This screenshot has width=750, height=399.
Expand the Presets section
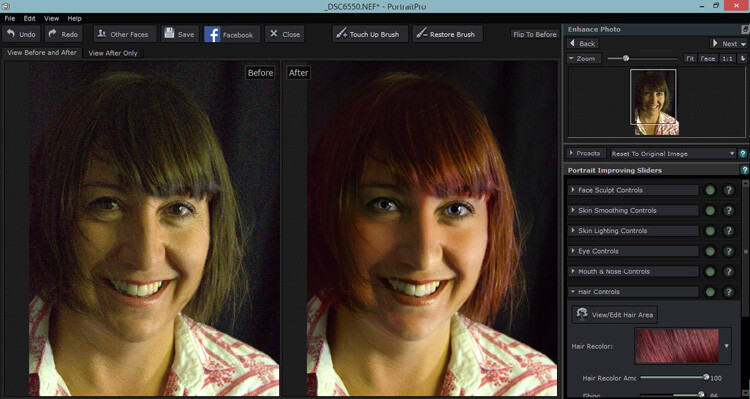586,154
